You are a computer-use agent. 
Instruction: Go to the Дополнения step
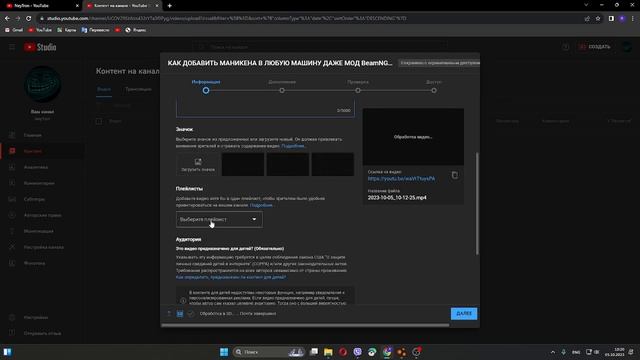coord(282,86)
